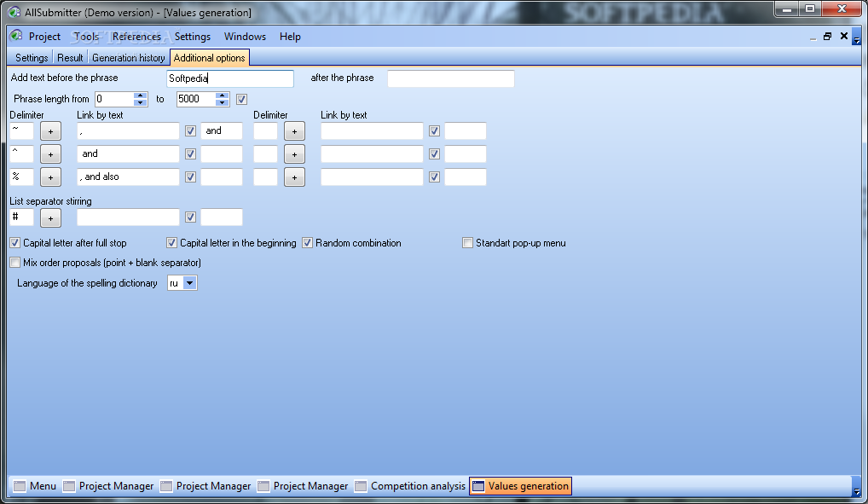Open the Project menu
This screenshot has height=504, width=868.
tap(44, 37)
